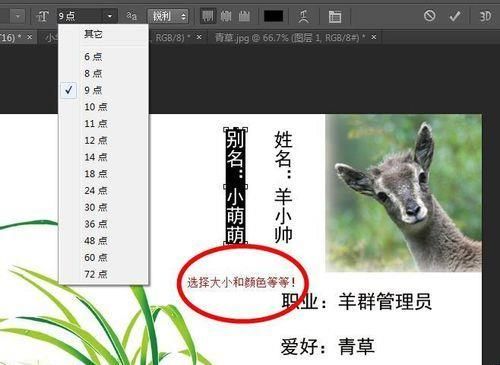Click the anti-aliasing aa icon
The image size is (500, 365).
(x=132, y=16)
